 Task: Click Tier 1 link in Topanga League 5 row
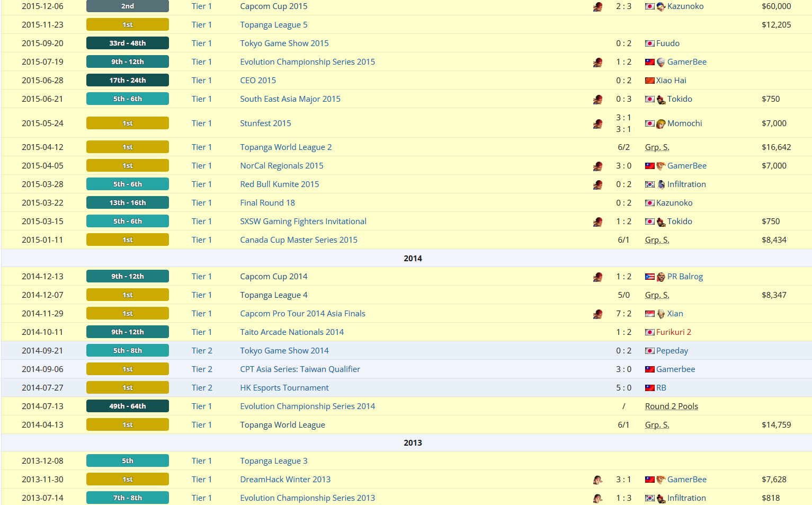[202, 25]
